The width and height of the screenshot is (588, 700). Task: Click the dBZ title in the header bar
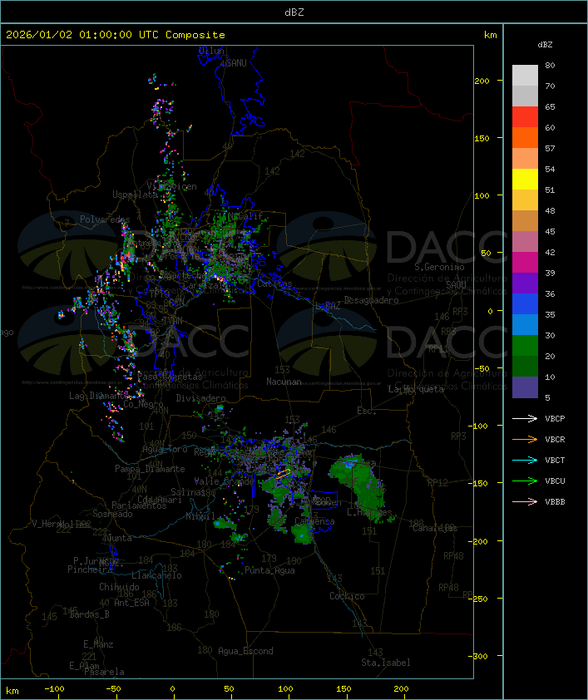click(x=294, y=12)
